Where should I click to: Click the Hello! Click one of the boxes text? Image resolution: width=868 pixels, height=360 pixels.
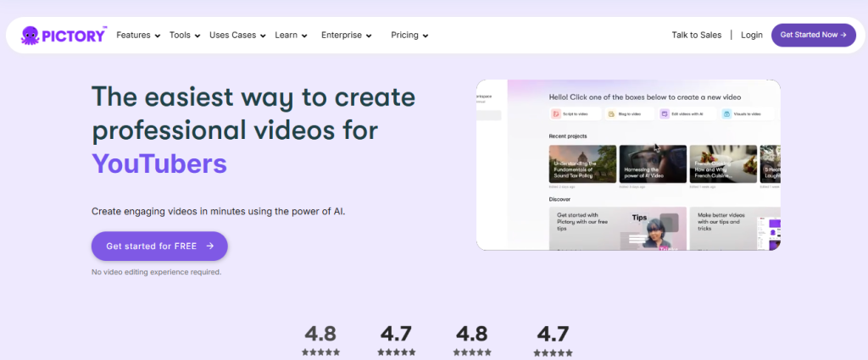click(x=645, y=97)
